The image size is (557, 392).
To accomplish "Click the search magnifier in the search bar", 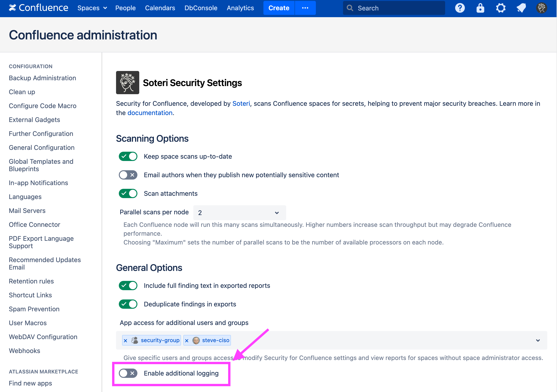I will pos(350,8).
